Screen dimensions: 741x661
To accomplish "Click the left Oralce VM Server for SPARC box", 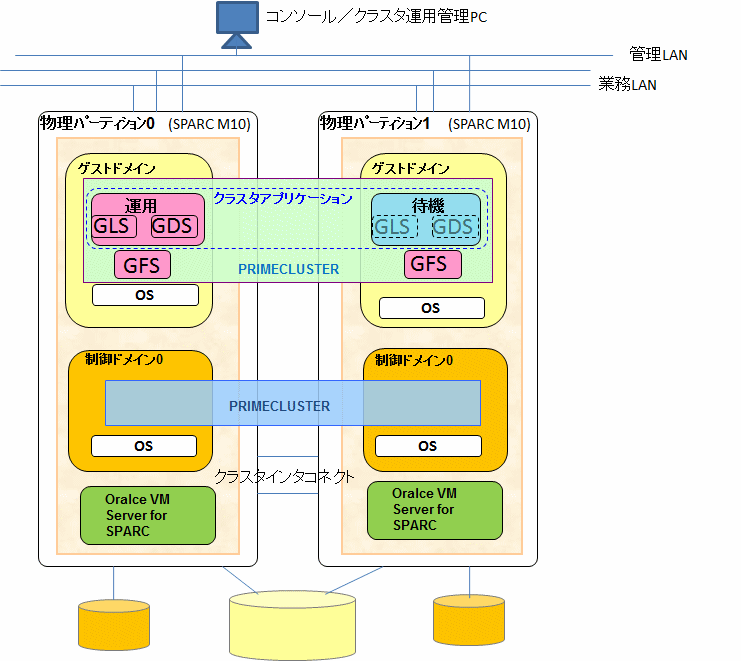I will [x=148, y=515].
